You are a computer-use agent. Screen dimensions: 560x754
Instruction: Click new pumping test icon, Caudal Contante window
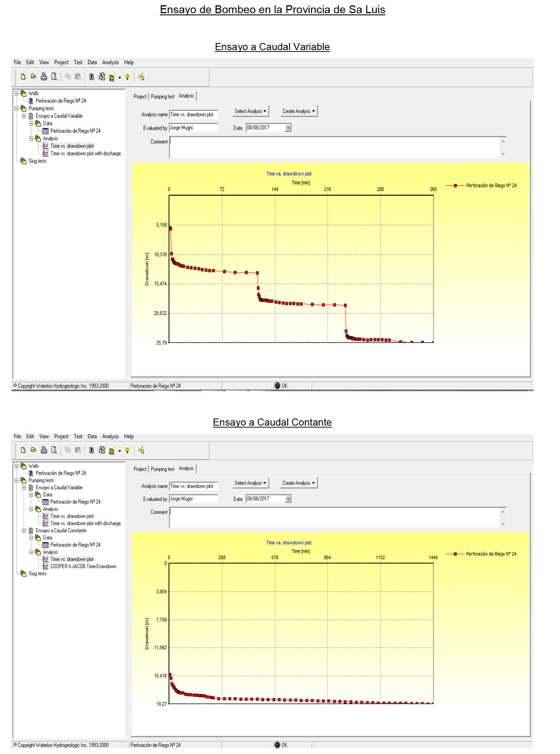pos(102,450)
